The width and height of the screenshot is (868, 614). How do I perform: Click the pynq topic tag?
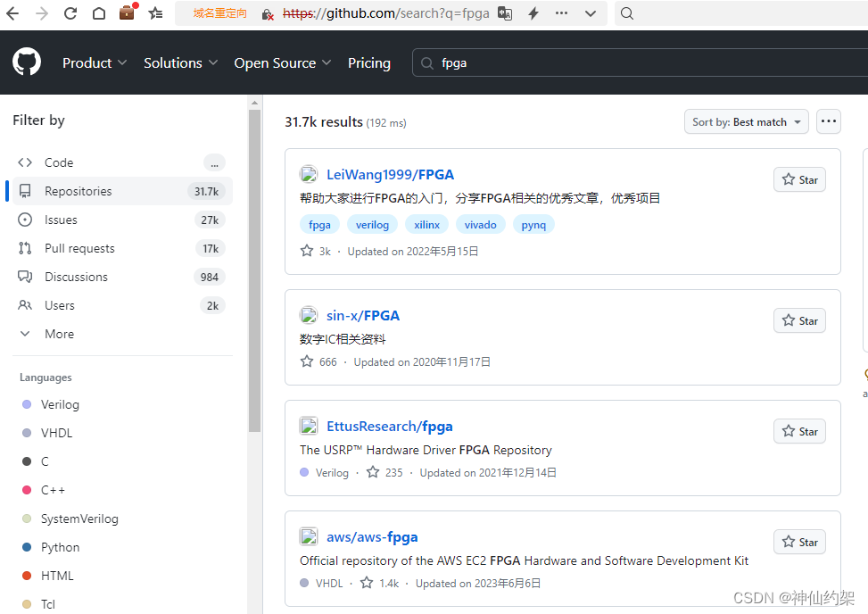coord(533,225)
